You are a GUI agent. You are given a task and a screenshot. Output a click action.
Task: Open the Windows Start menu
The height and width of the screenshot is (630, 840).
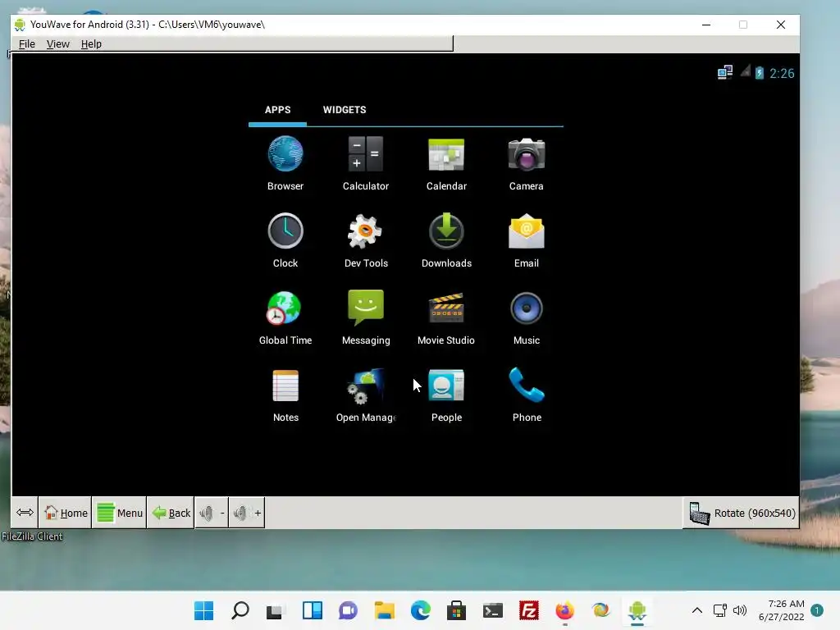203,610
